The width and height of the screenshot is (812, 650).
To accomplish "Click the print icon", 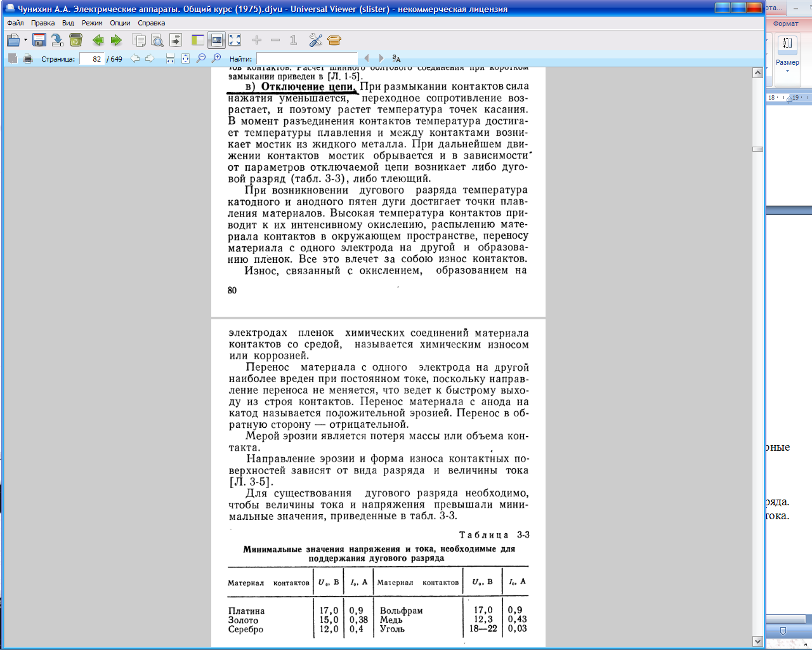I will pos(28,58).
